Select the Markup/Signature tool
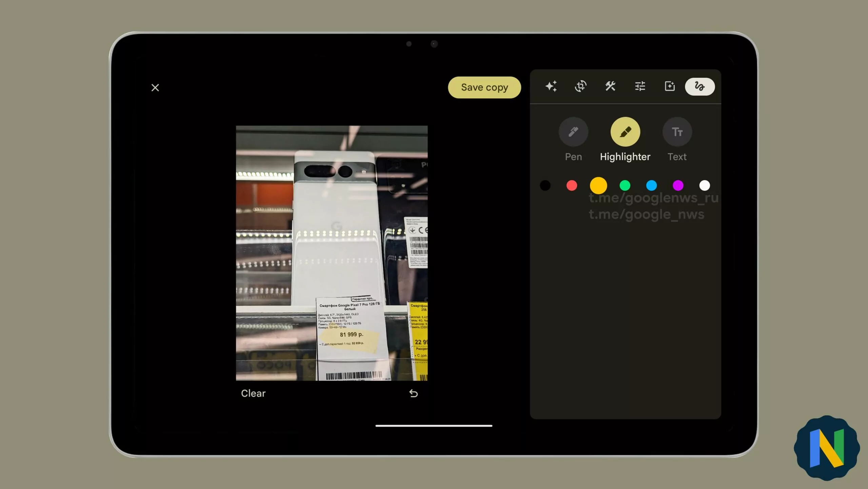This screenshot has width=868, height=489. pos(699,87)
